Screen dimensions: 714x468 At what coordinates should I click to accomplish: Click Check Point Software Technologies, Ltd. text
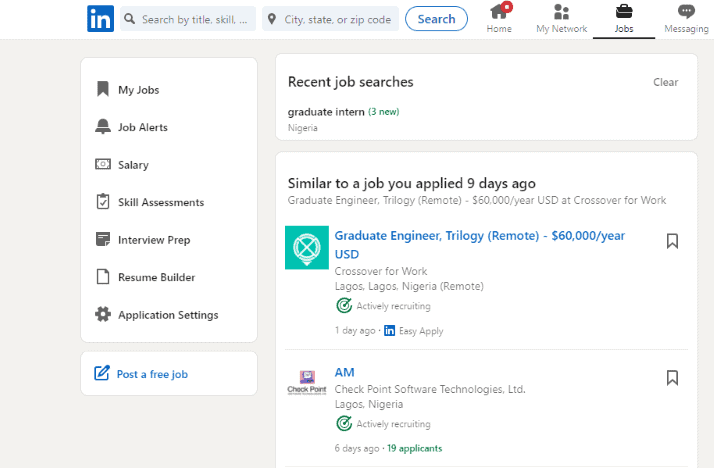tap(430, 389)
